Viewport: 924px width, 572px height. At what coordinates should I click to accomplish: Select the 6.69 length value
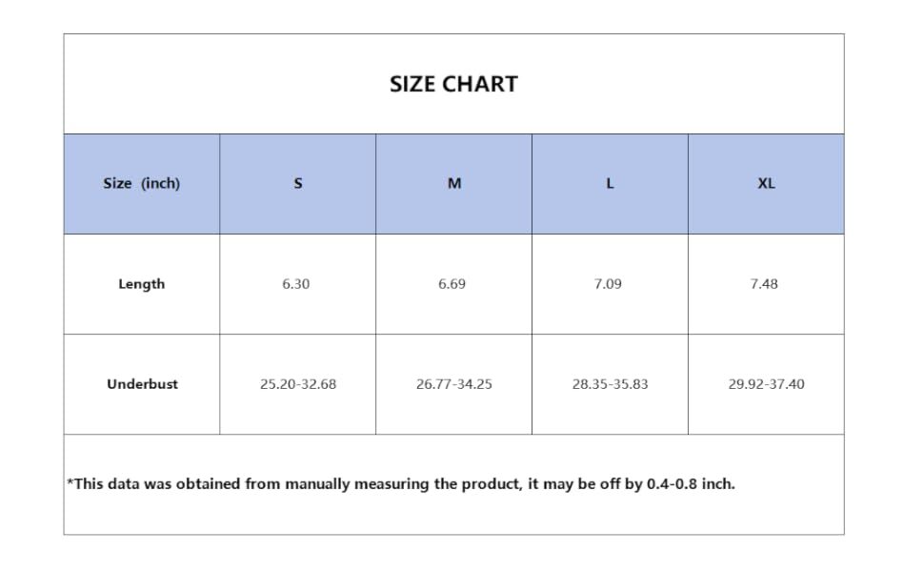point(452,284)
